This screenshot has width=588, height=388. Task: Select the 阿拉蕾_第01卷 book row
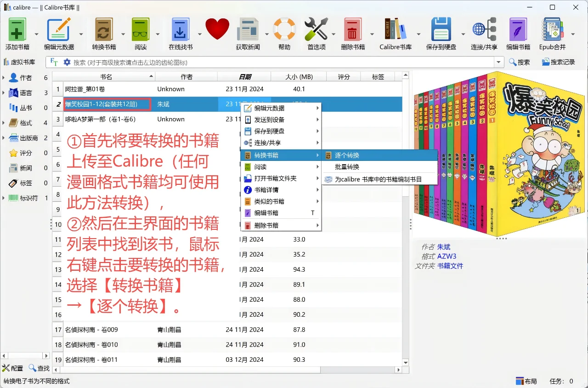tap(227, 89)
